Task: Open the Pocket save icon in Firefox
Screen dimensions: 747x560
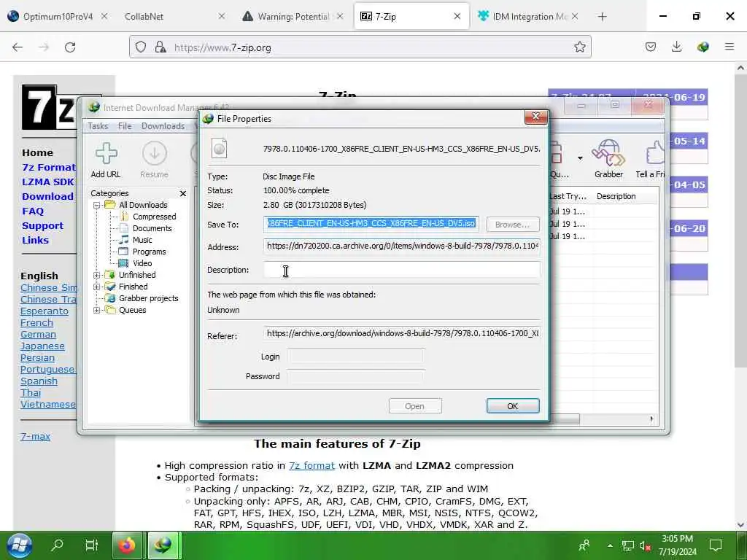Action: click(650, 47)
